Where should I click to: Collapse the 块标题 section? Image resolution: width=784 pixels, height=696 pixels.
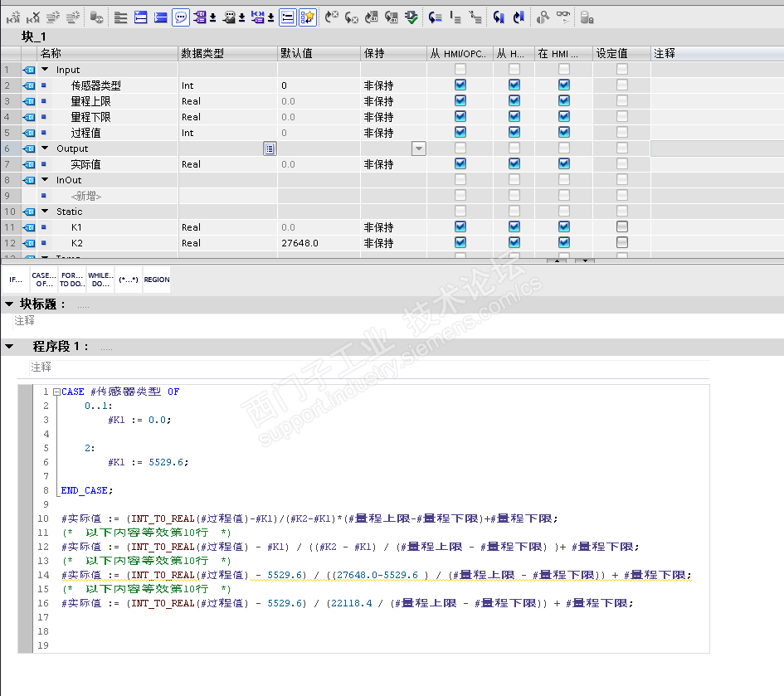tap(9, 304)
